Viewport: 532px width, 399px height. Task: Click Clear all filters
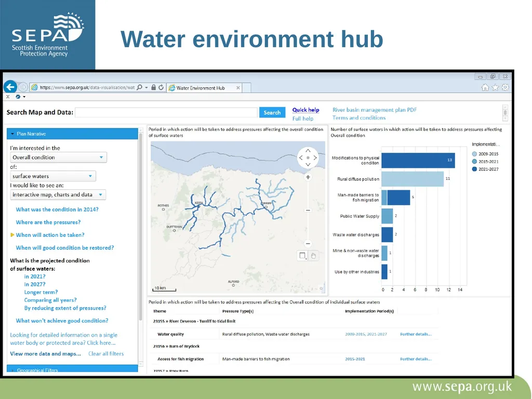click(106, 353)
